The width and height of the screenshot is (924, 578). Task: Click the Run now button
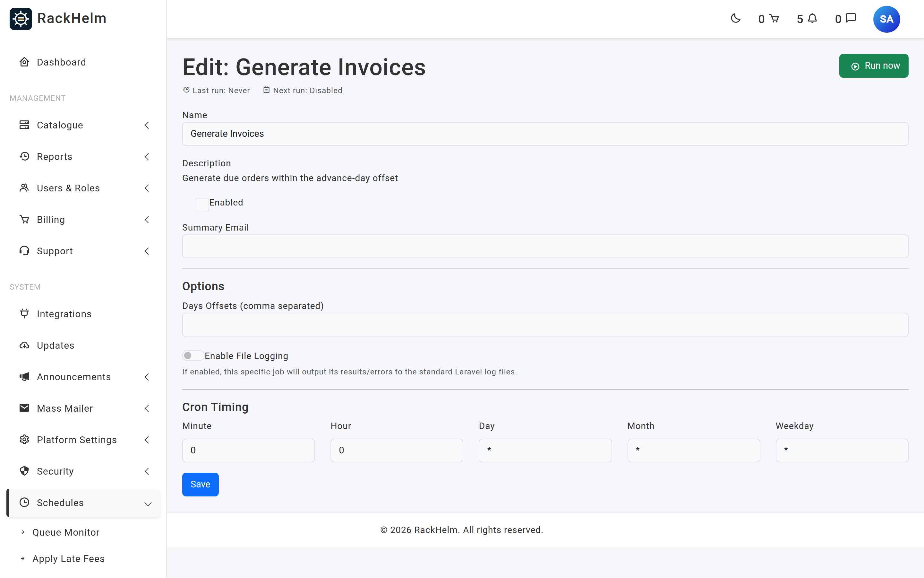click(874, 66)
